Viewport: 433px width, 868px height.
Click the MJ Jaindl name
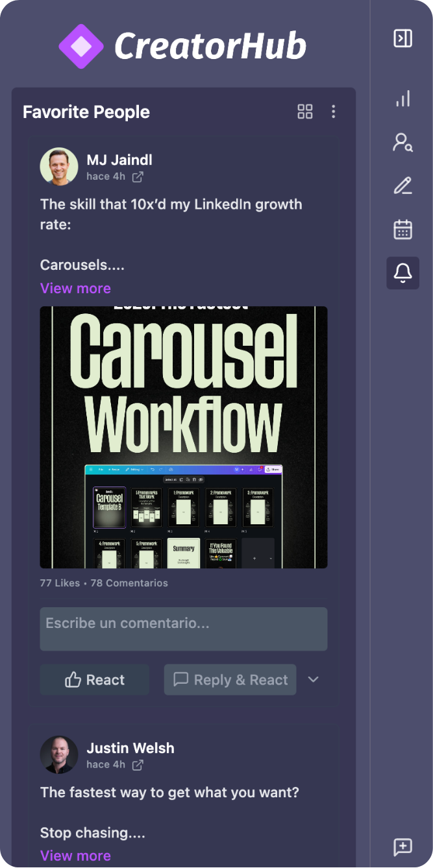pyautogui.click(x=119, y=160)
